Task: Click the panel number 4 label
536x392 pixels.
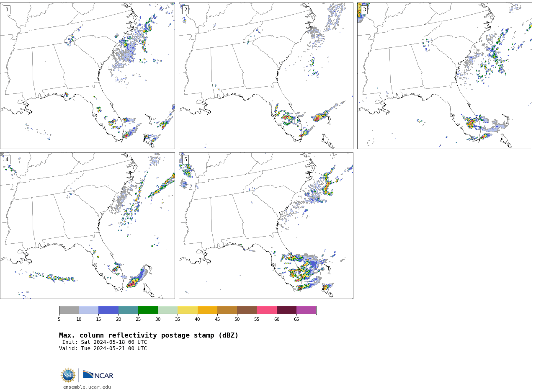Action: (7, 160)
